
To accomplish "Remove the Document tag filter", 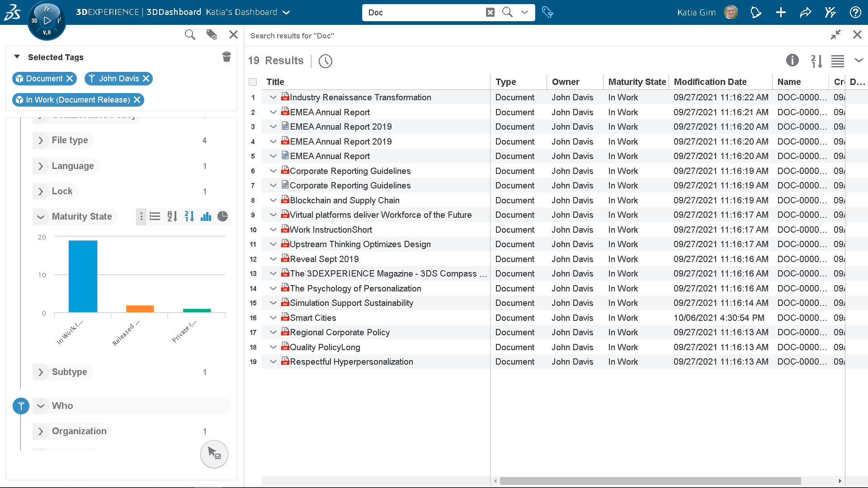I will (70, 79).
